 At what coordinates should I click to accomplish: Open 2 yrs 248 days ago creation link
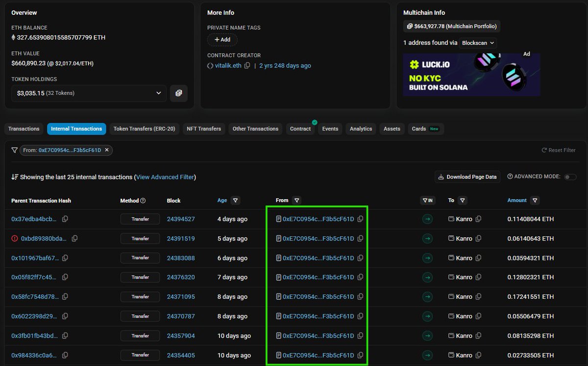coord(285,66)
